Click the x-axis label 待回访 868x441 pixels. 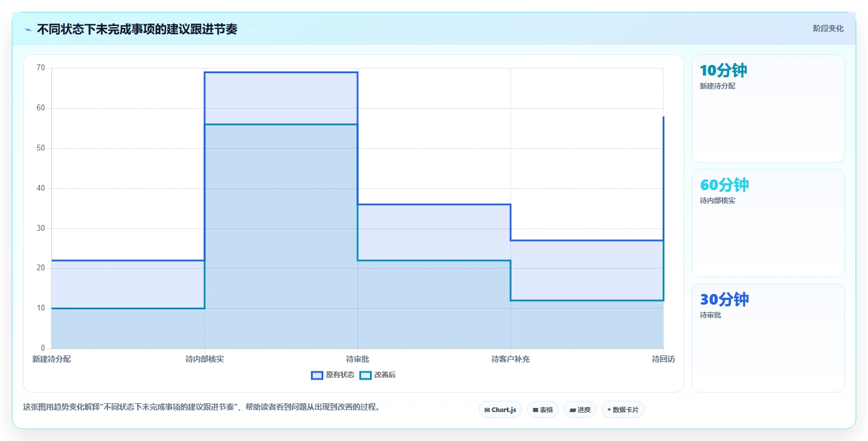(663, 359)
